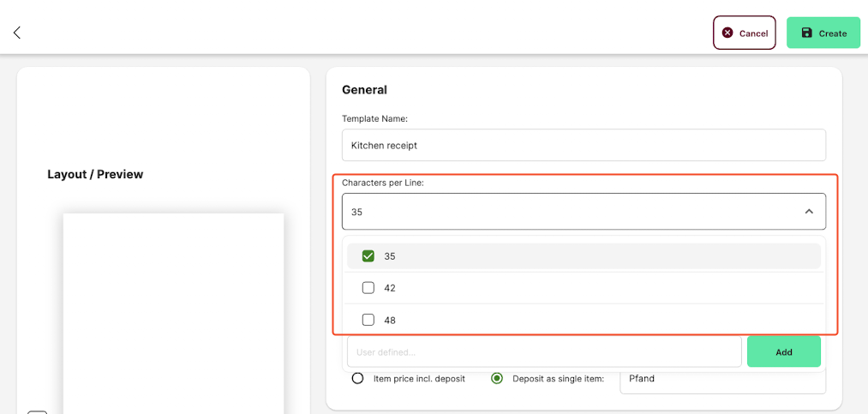Image resolution: width=868 pixels, height=414 pixels.
Task: Focus the 'User defined...' input field
Action: pyautogui.click(x=544, y=351)
